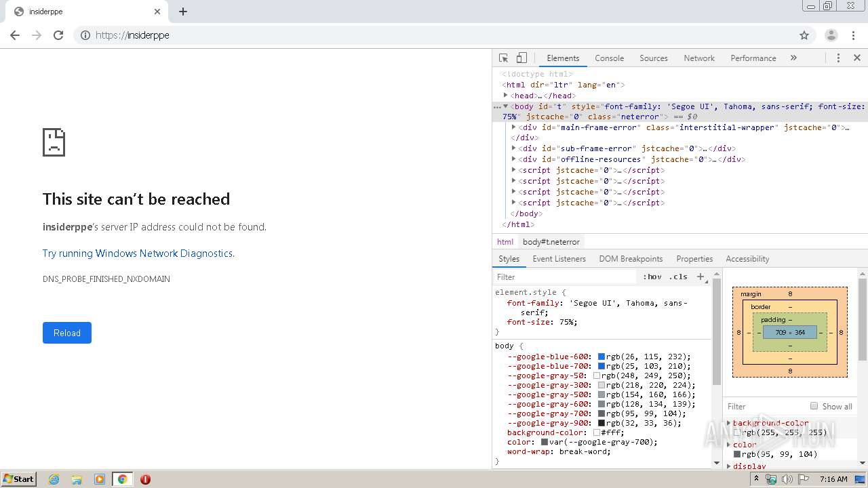Expand the last script node
The image size is (868, 488).
(x=513, y=203)
